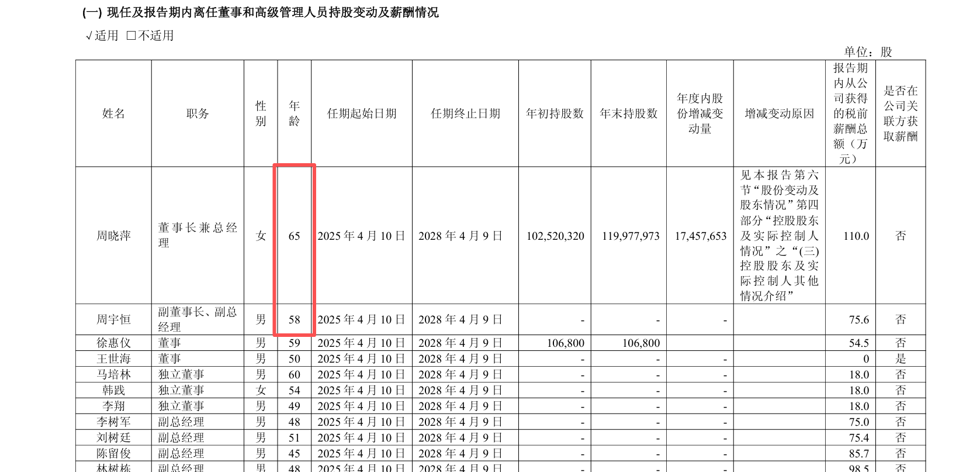Screen dimensions: 980x472
Task: Click the 年龄 column header
Action: (295, 113)
